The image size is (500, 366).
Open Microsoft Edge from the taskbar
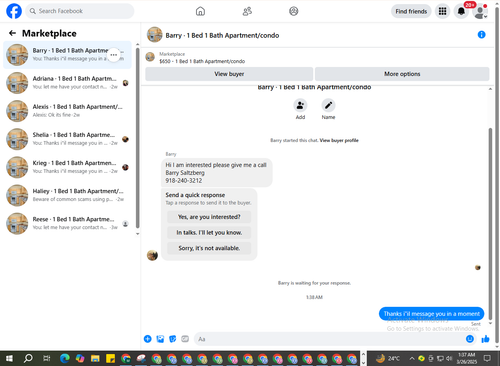click(65, 359)
